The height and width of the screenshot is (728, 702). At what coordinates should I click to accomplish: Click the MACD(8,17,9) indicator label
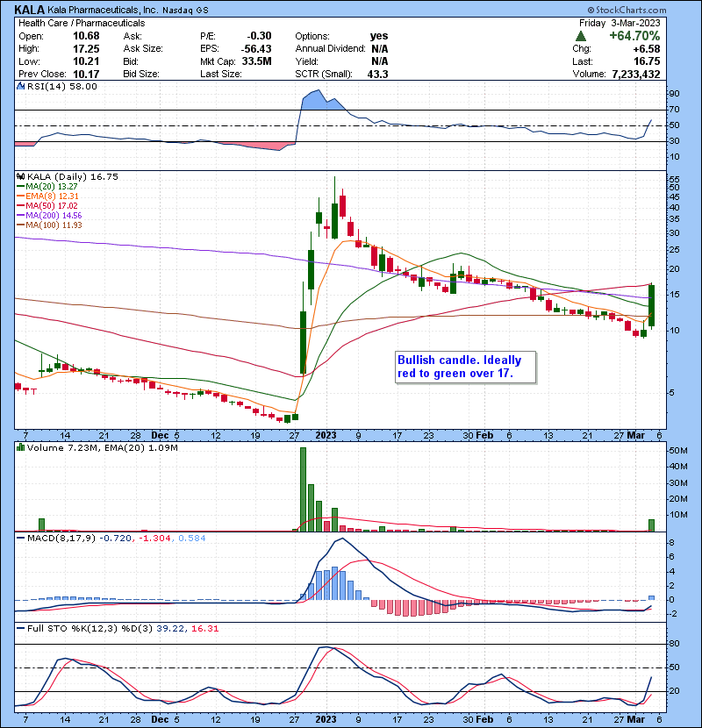(x=61, y=539)
